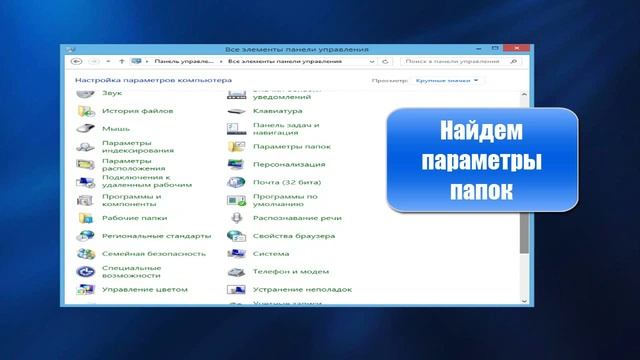Viewport: 640px width, 360px height.
Task: Click Персонализация label
Action: coord(289,164)
